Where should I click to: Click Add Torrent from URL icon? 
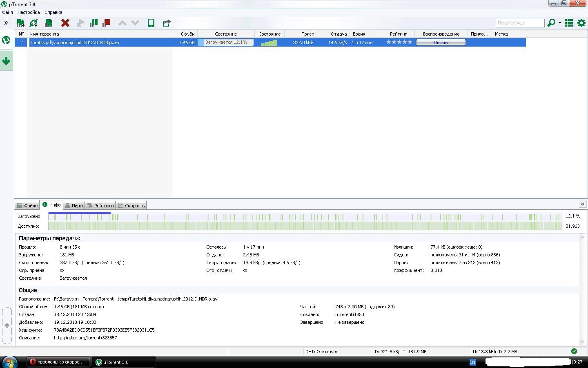pyautogui.click(x=33, y=23)
